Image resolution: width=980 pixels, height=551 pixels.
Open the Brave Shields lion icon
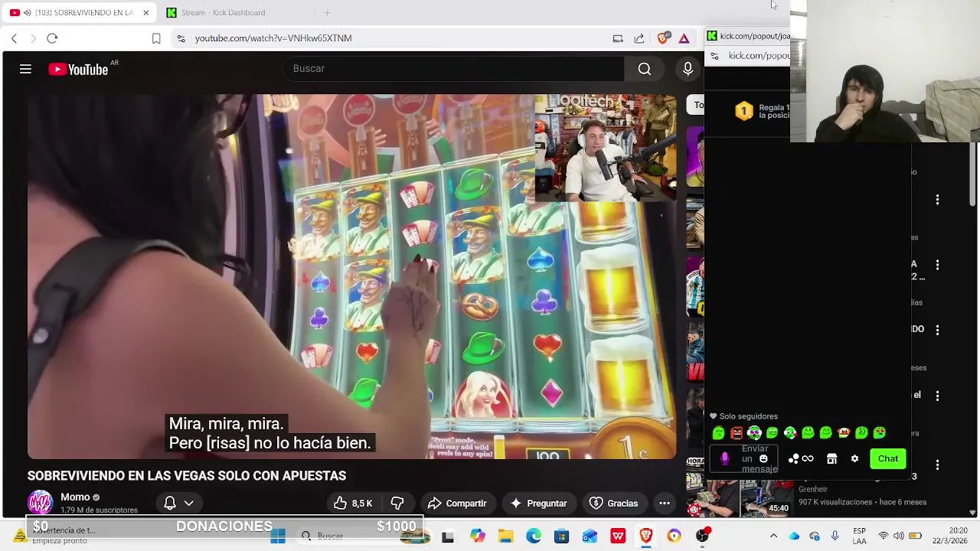(x=663, y=37)
